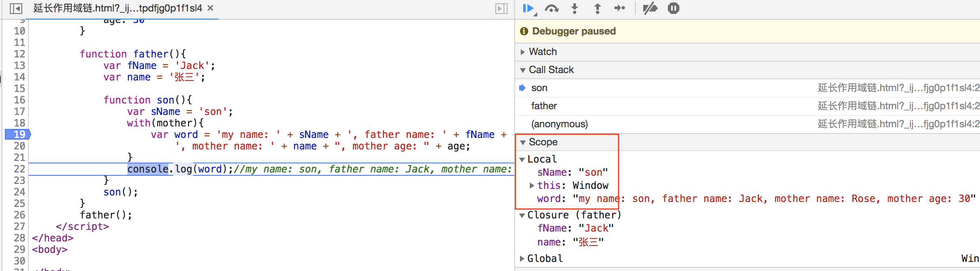
Task: Expand the Watch section
Action: tap(522, 52)
